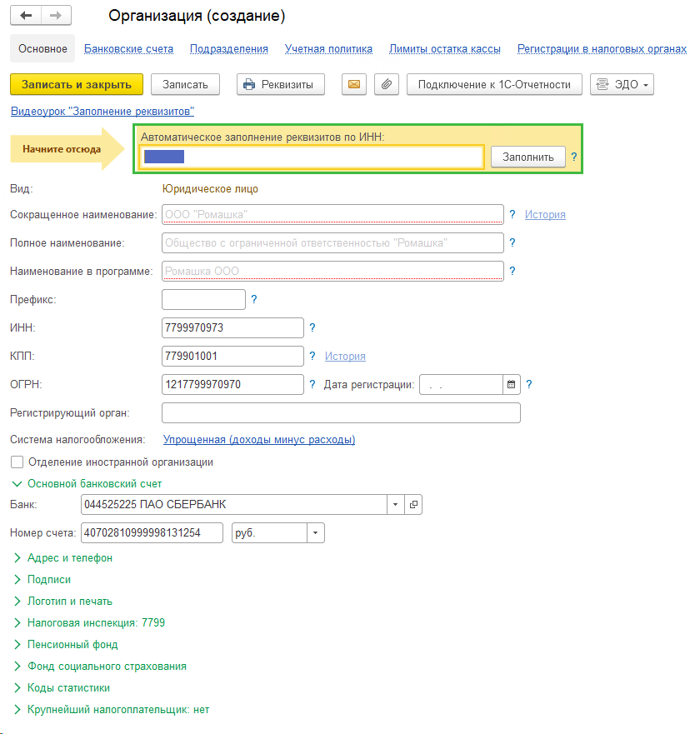Screen dimensions: 700x734
Task: Open the Упрощенная (доходы минус расходы) link
Action: (x=258, y=440)
